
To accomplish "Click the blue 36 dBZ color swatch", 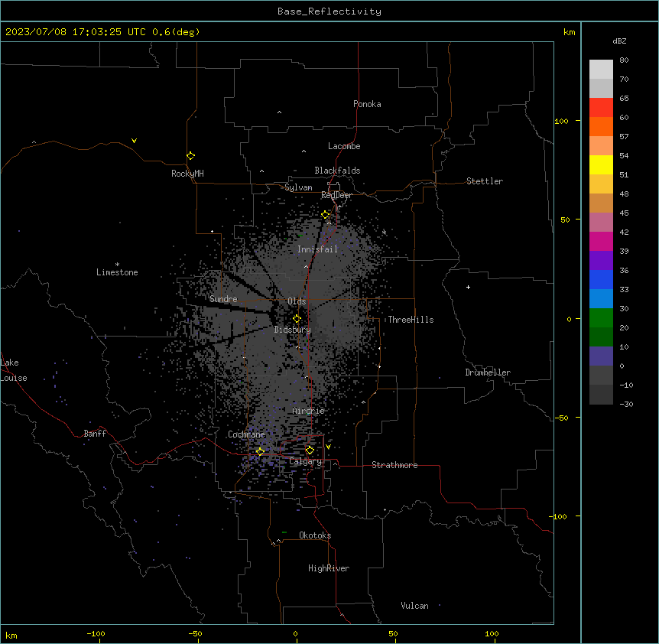I will pos(601,279).
